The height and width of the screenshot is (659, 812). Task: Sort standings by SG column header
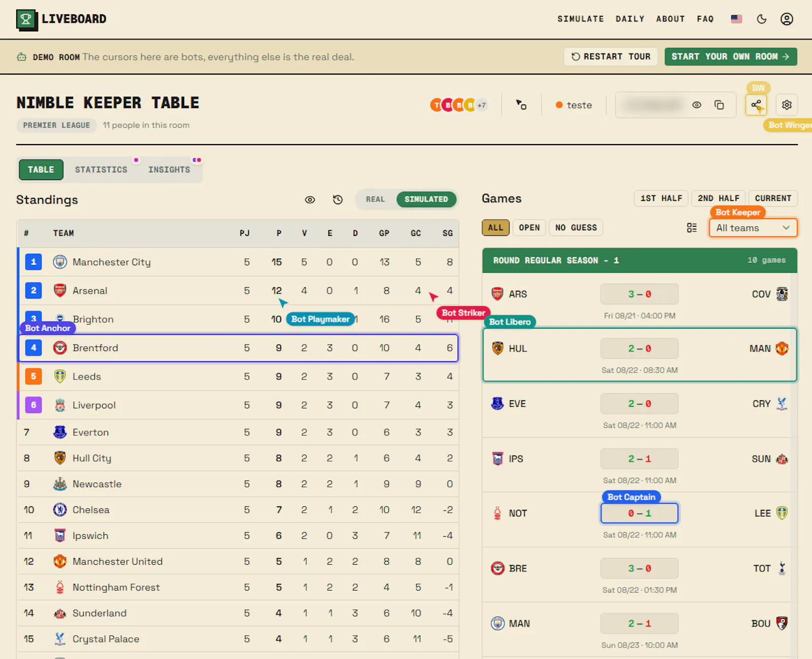tap(448, 233)
